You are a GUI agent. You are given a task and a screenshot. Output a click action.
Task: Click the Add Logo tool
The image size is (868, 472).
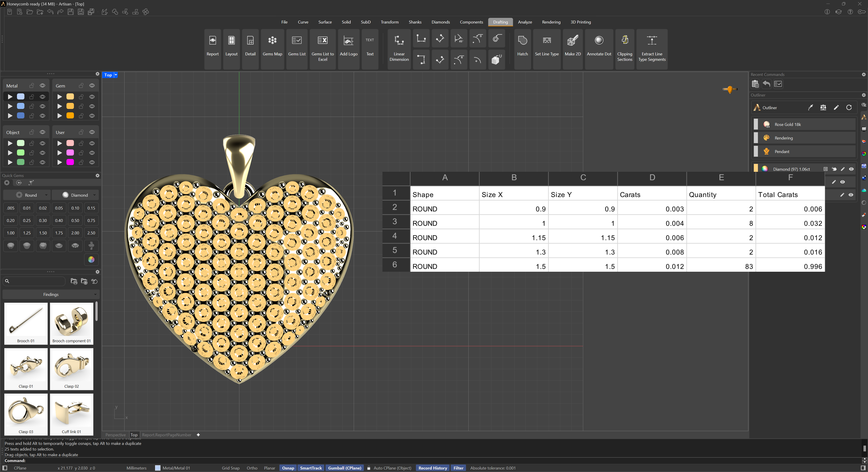pos(349,49)
